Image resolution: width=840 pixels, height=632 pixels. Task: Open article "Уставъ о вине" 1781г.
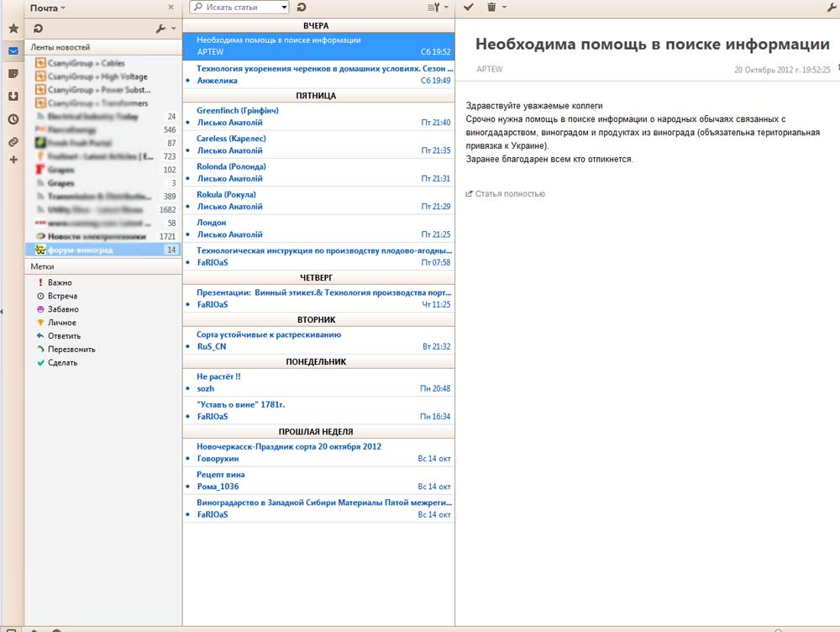(318, 410)
